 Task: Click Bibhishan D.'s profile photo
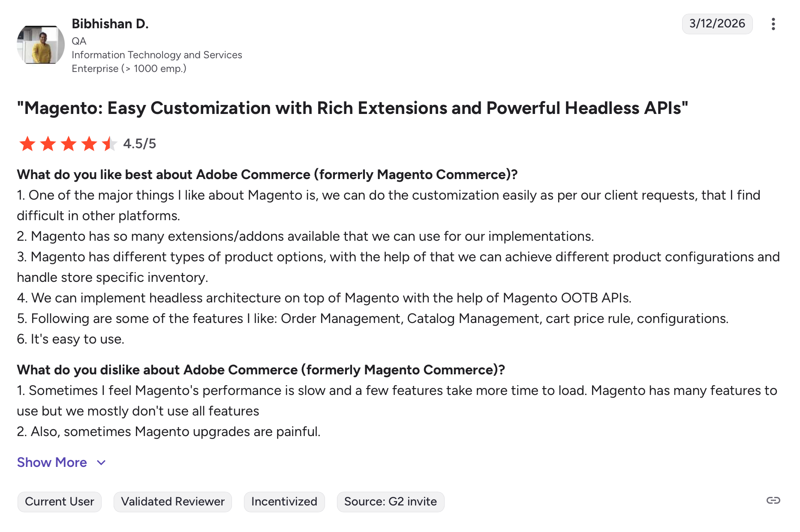coord(41,45)
